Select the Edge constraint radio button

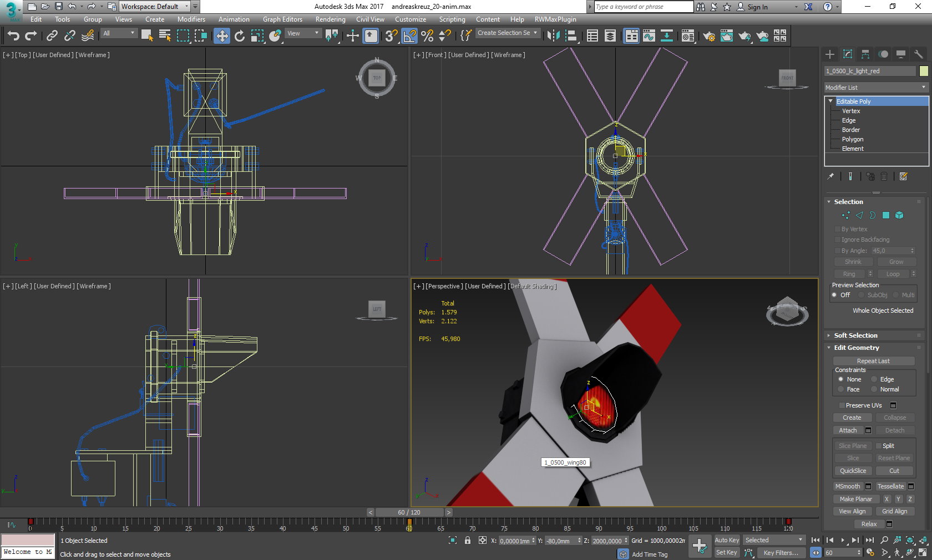click(874, 379)
